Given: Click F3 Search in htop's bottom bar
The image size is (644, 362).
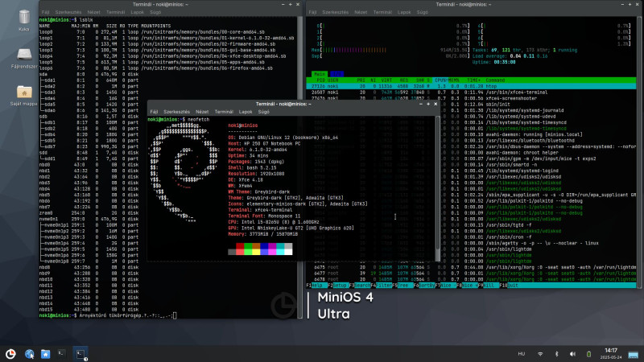Looking at the screenshot, I should click(x=360, y=286).
